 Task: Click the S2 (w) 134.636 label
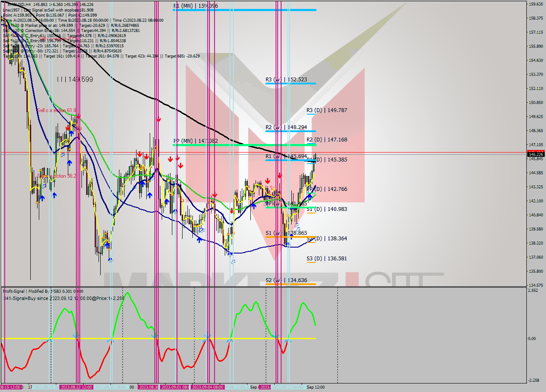tap(286, 280)
